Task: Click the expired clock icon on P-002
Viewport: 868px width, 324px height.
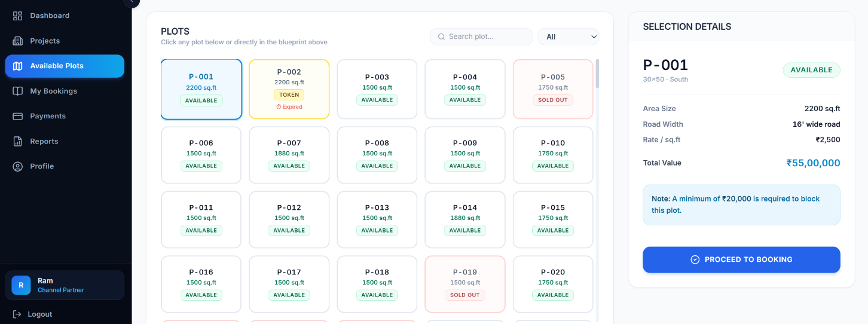Action: (x=279, y=107)
